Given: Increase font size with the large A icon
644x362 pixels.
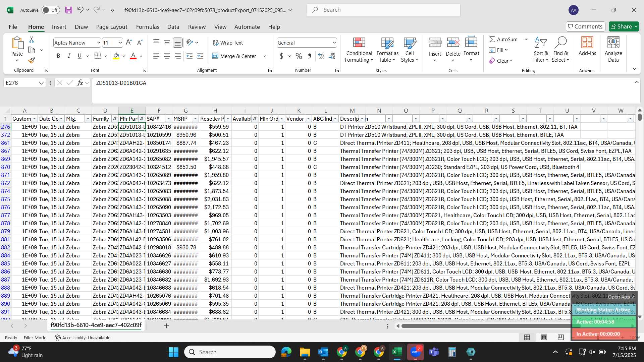Looking at the screenshot, I should (129, 43).
